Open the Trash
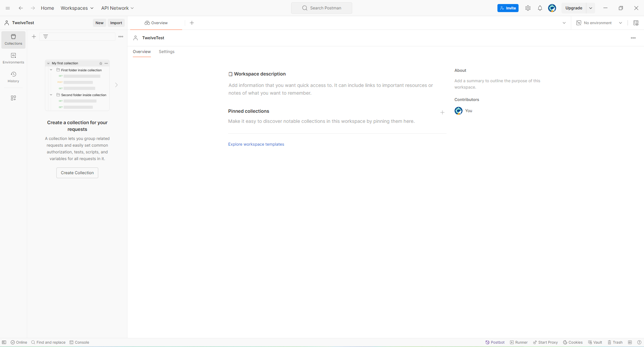The image size is (644, 347). pyautogui.click(x=615, y=342)
